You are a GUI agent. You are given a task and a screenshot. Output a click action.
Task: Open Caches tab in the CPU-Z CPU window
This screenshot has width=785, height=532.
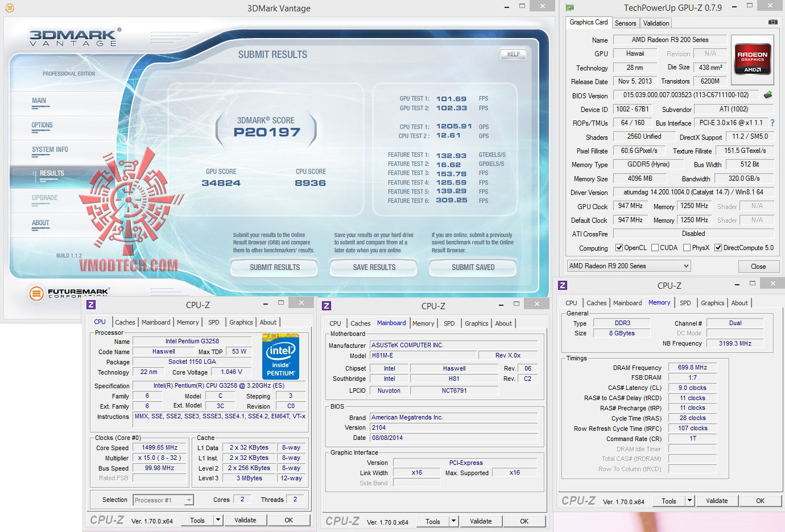coord(125,322)
